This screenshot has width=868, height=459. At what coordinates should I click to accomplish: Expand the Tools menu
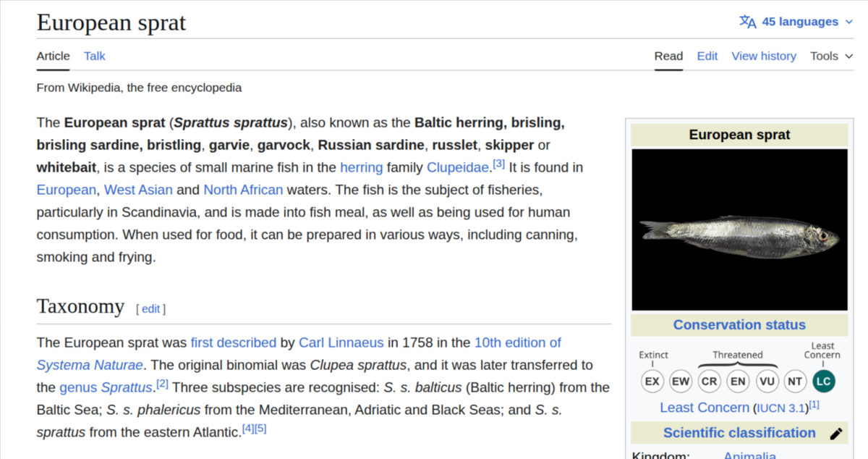coord(832,56)
